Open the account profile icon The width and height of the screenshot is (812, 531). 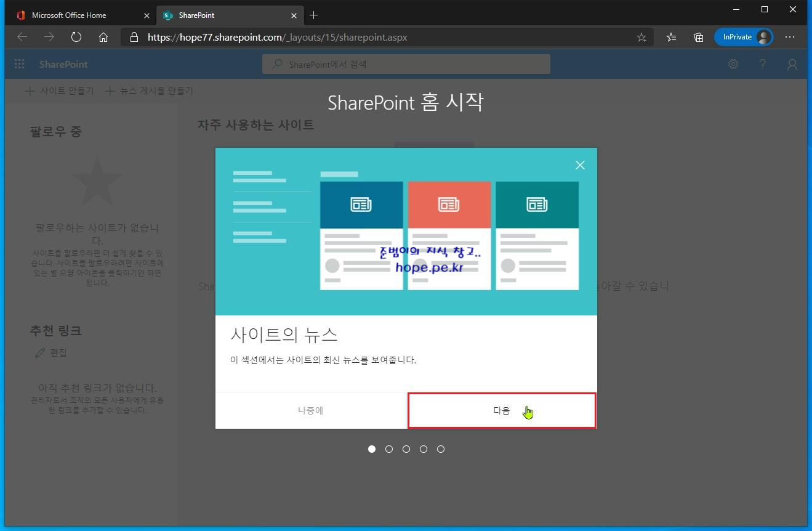pyautogui.click(x=792, y=64)
